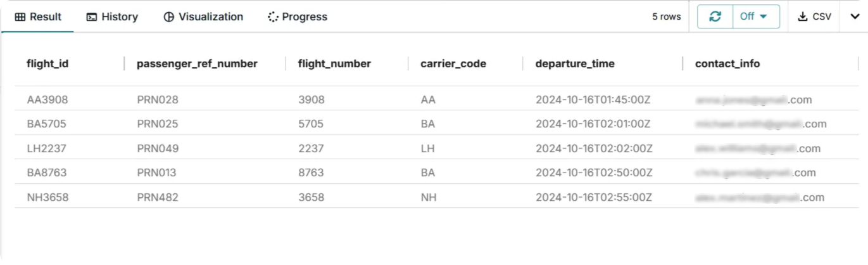Screen dimensions: 868x265
Task: Switch to the History tab
Action: 112,16
